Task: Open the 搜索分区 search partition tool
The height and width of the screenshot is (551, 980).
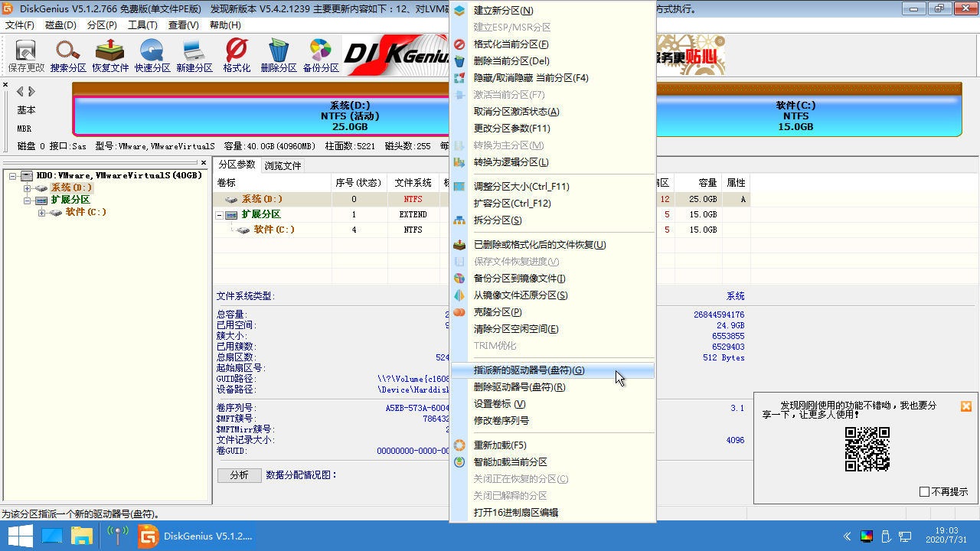Action: 68,56
